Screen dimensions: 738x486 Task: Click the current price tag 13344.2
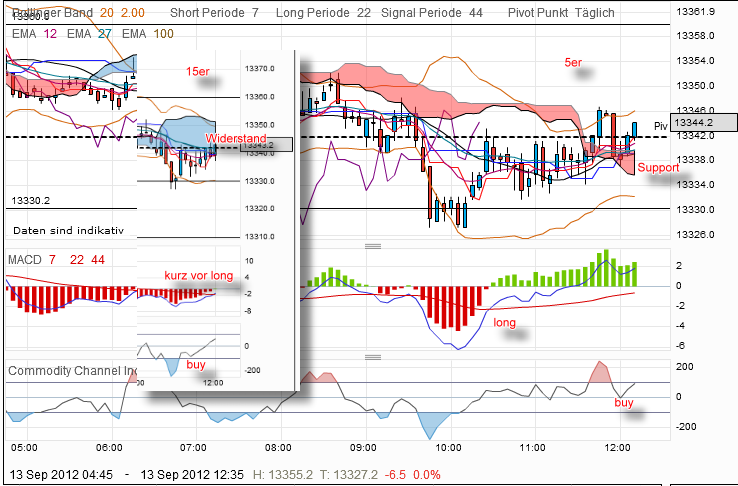pyautogui.click(x=704, y=122)
